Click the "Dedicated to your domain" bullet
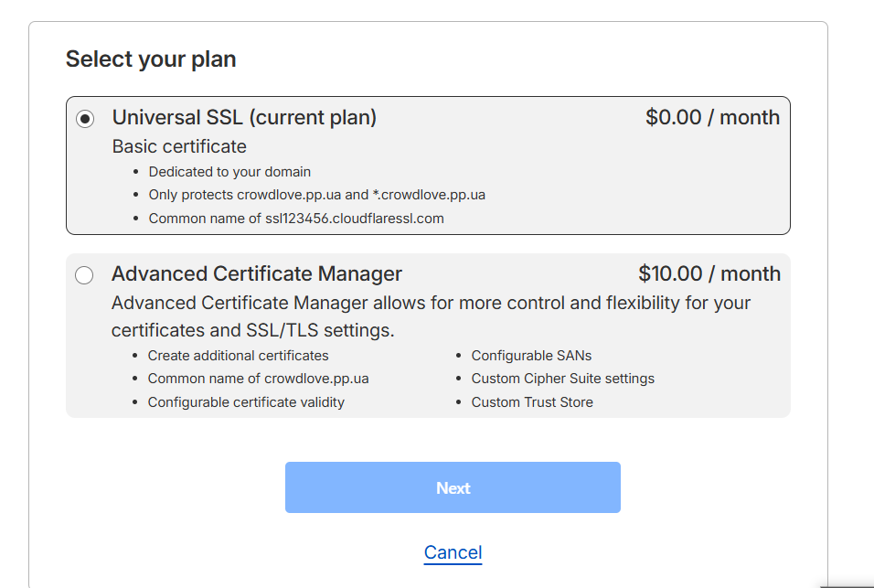This screenshot has height=588, width=874. pyautogui.click(x=229, y=172)
